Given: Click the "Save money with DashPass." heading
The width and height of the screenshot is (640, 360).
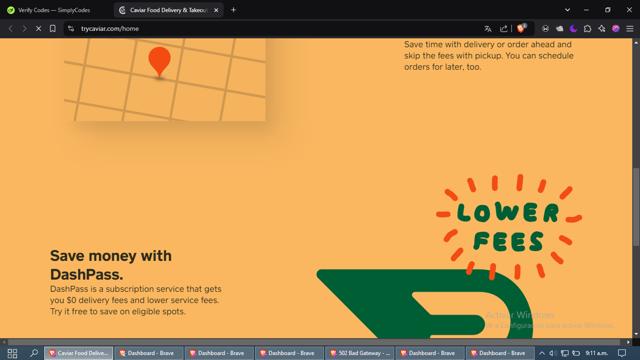Looking at the screenshot, I should 111,265.
